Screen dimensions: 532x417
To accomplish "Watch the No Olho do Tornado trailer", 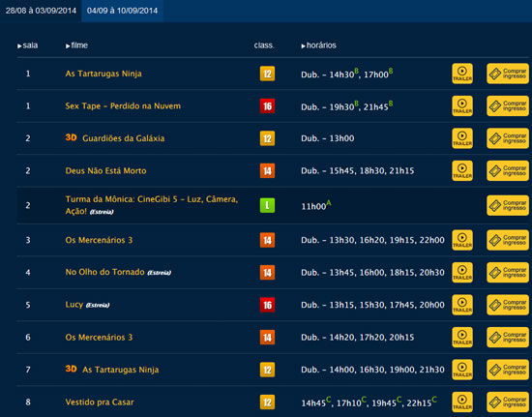I will (462, 273).
